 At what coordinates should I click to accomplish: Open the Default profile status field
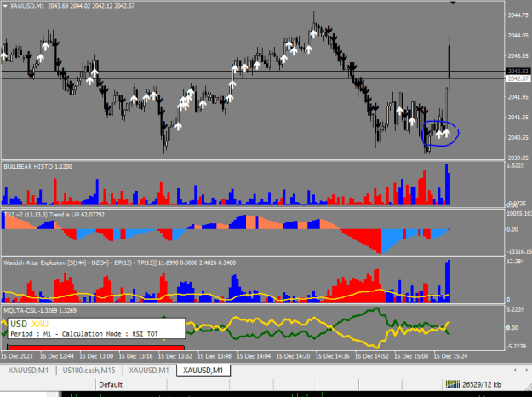[x=111, y=384]
